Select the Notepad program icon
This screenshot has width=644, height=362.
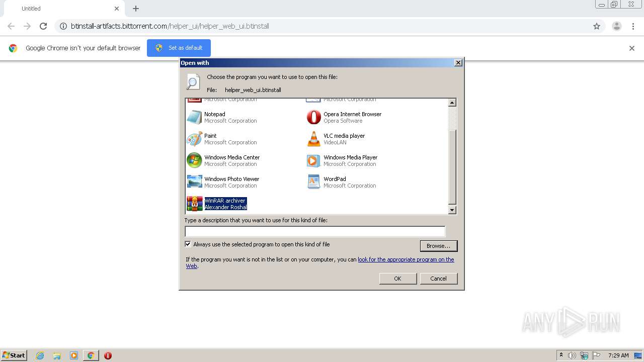(x=194, y=117)
